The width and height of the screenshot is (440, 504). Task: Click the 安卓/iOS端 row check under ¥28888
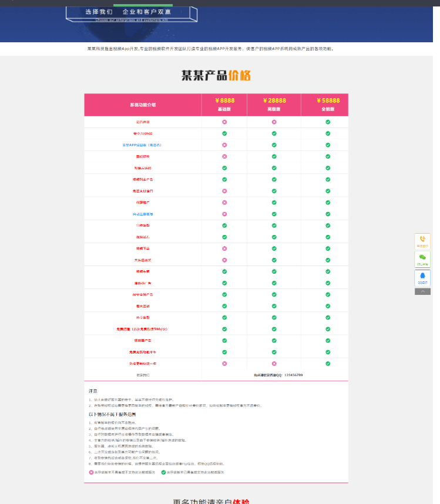274,133
